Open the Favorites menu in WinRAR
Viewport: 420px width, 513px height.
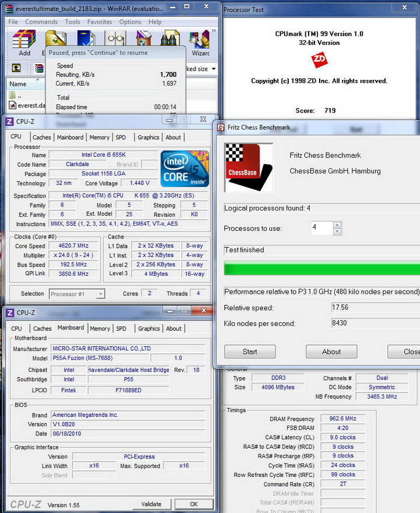[100, 22]
